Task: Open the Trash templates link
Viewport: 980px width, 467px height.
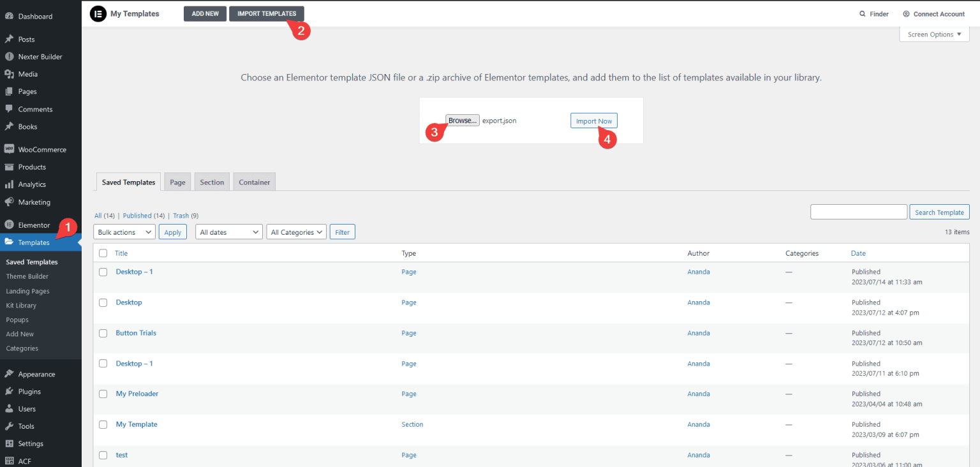Action: [x=181, y=215]
